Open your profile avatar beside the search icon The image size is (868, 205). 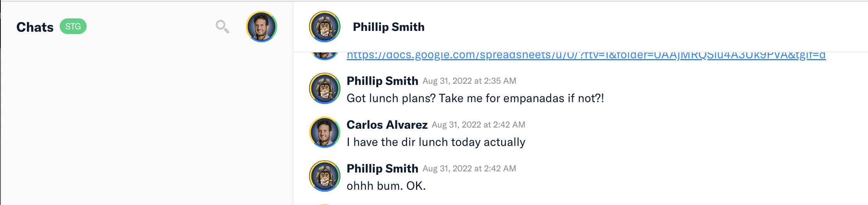[x=261, y=27]
